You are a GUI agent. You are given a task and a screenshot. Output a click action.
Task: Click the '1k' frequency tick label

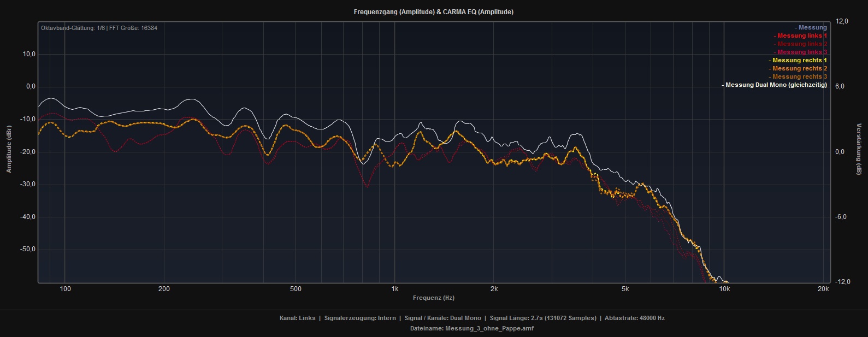tap(394, 289)
